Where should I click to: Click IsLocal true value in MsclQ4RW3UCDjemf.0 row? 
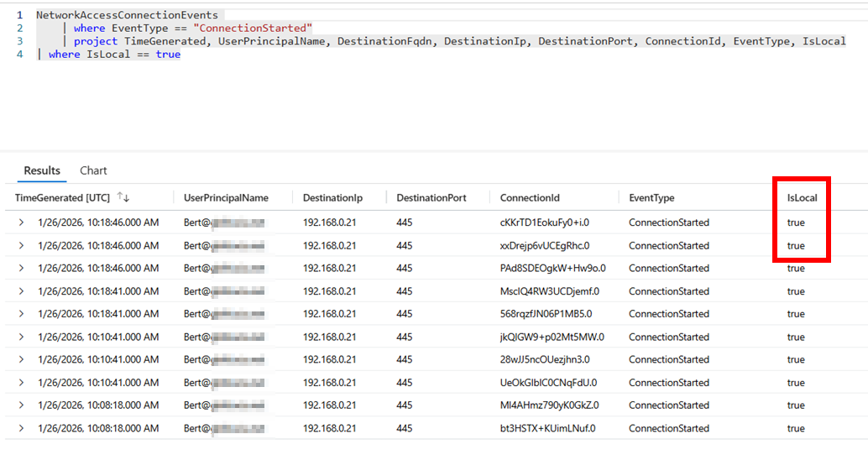coord(796,291)
